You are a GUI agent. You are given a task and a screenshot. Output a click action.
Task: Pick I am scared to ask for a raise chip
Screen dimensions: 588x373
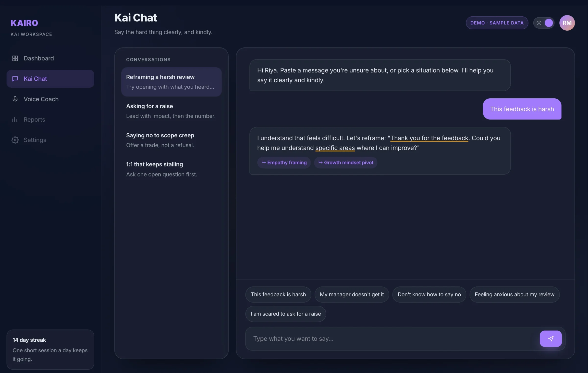tap(286, 314)
